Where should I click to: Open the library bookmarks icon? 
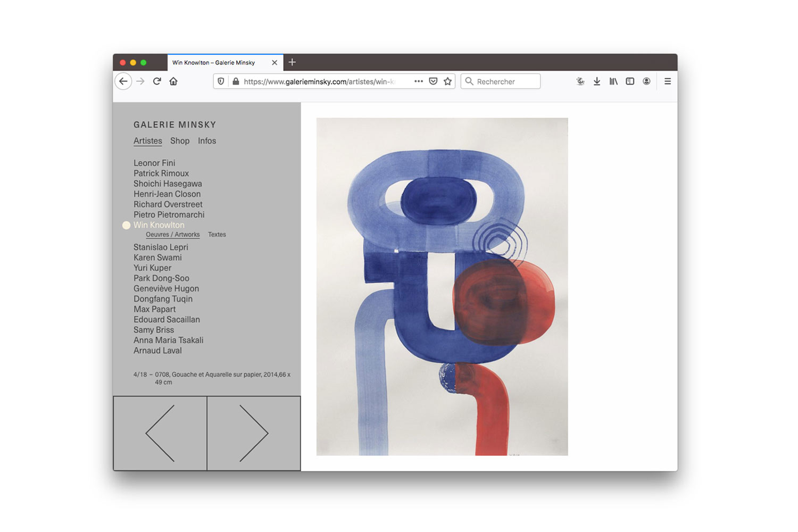point(613,81)
